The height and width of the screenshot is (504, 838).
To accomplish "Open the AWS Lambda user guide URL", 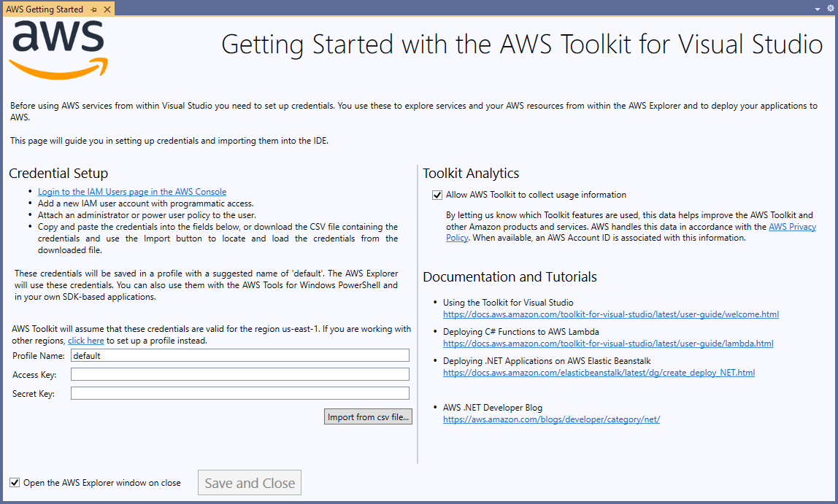I will (x=607, y=344).
